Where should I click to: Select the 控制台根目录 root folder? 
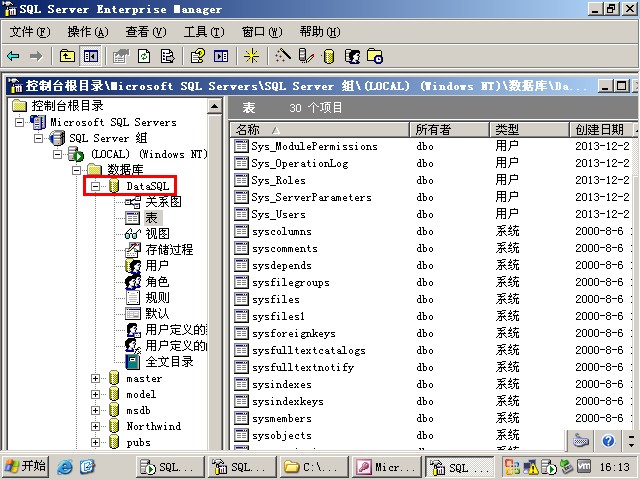pos(67,106)
